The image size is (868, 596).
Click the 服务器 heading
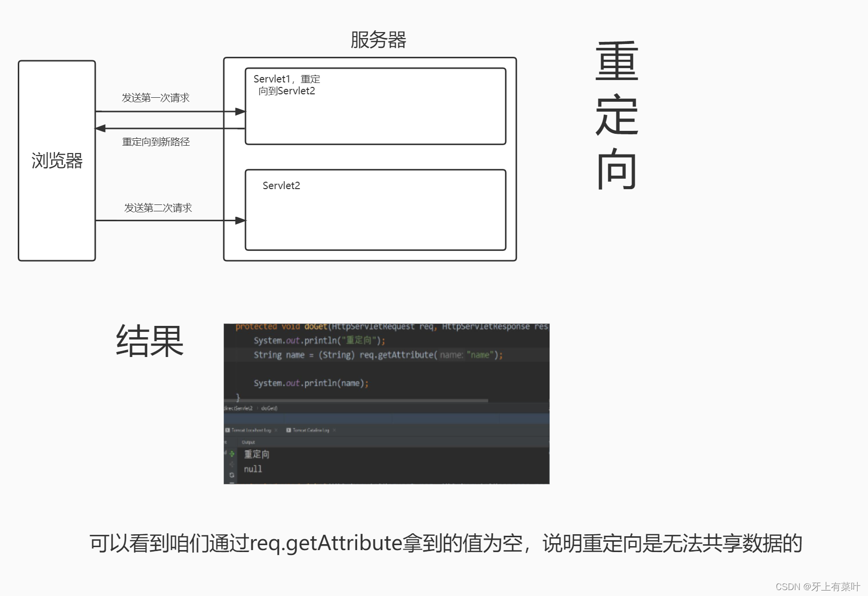click(378, 40)
